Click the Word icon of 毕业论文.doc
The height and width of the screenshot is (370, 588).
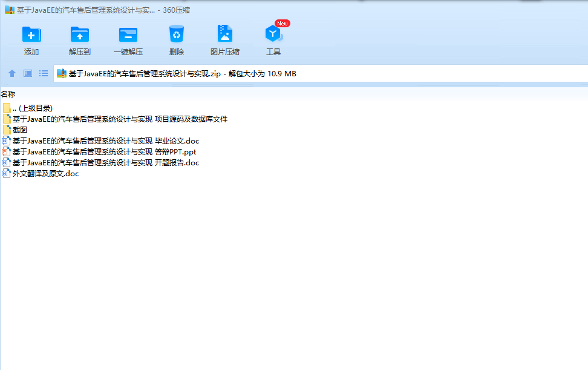click(x=6, y=140)
